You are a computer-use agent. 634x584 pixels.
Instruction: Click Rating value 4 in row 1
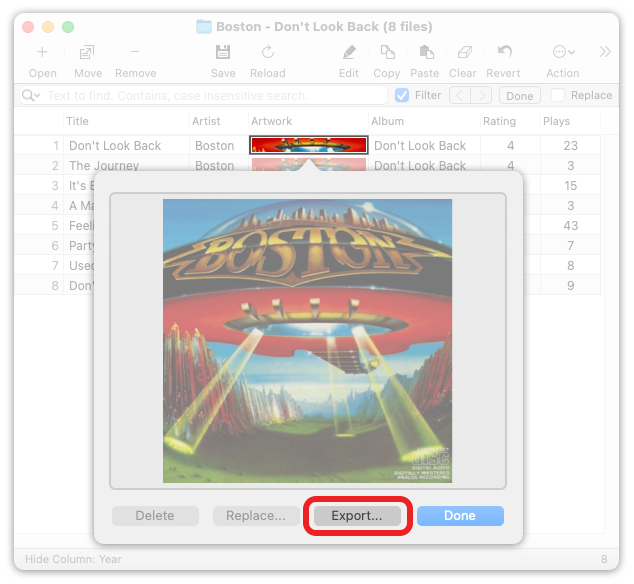click(511, 146)
